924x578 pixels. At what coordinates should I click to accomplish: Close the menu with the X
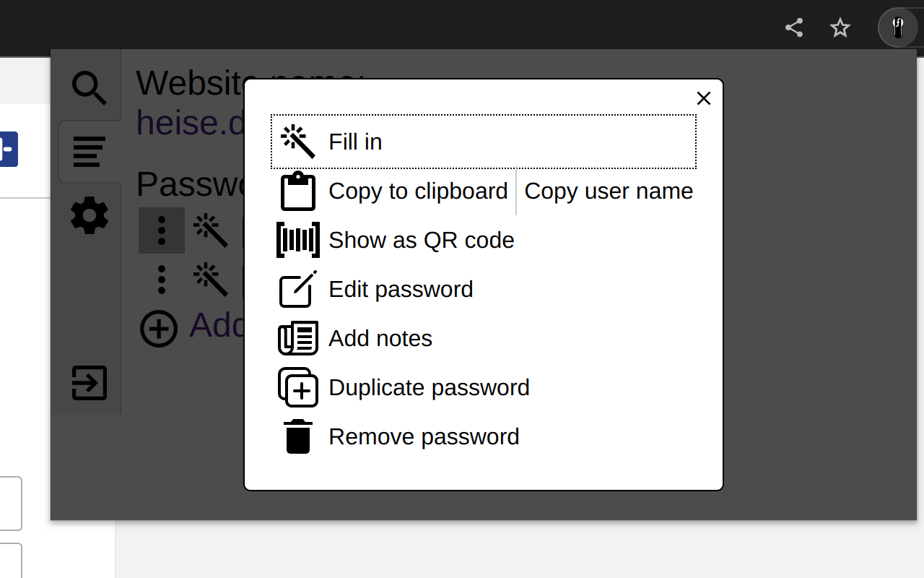click(703, 98)
